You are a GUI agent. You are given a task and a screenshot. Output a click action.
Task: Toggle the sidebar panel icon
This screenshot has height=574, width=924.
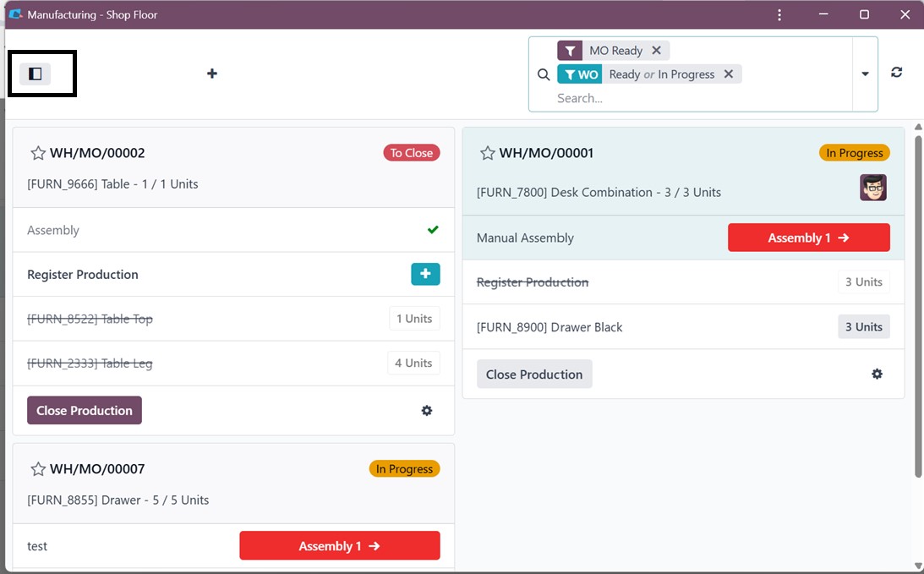tap(35, 74)
